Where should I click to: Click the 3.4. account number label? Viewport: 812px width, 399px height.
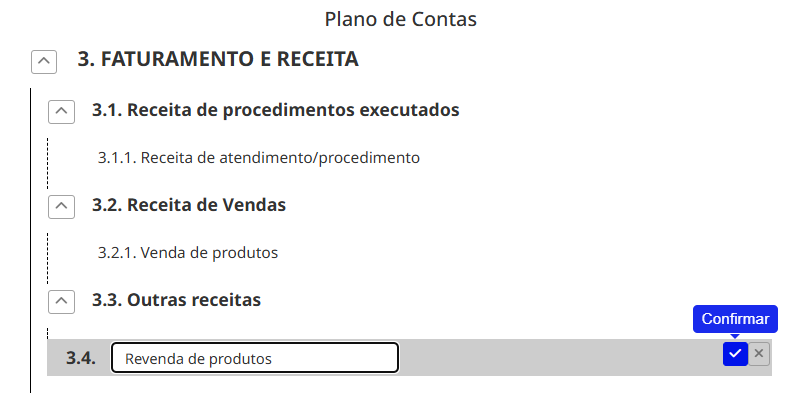coord(81,358)
